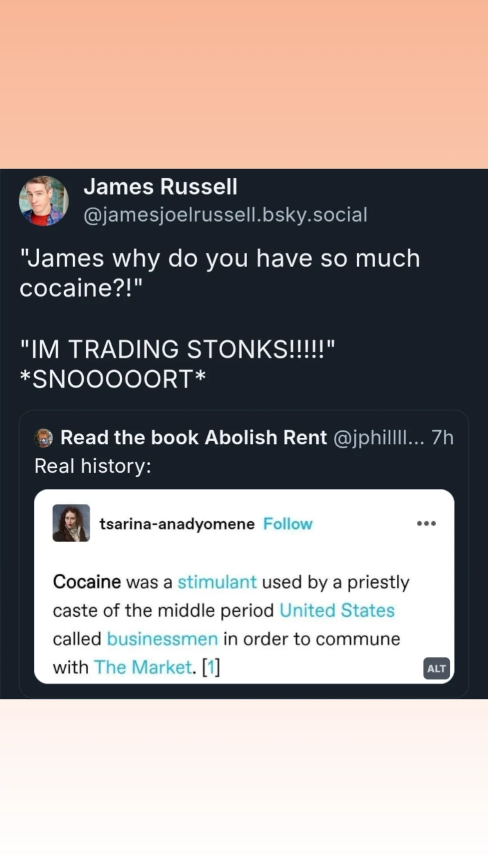Click the bold 'Cocaine' word in screenshot

point(87,582)
